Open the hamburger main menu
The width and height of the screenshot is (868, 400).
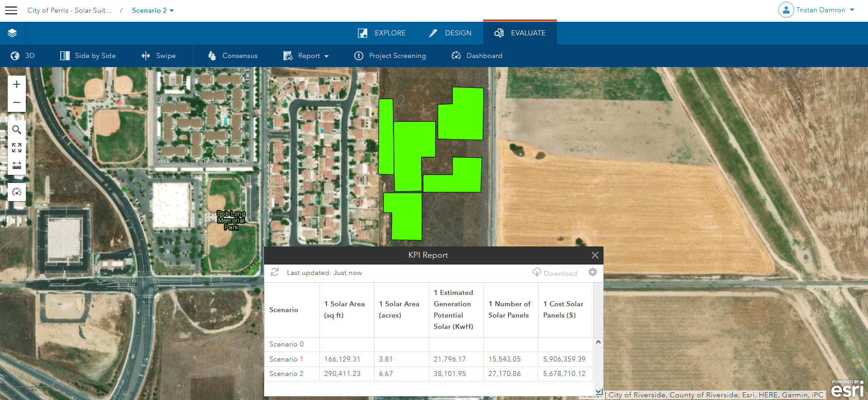tap(11, 10)
